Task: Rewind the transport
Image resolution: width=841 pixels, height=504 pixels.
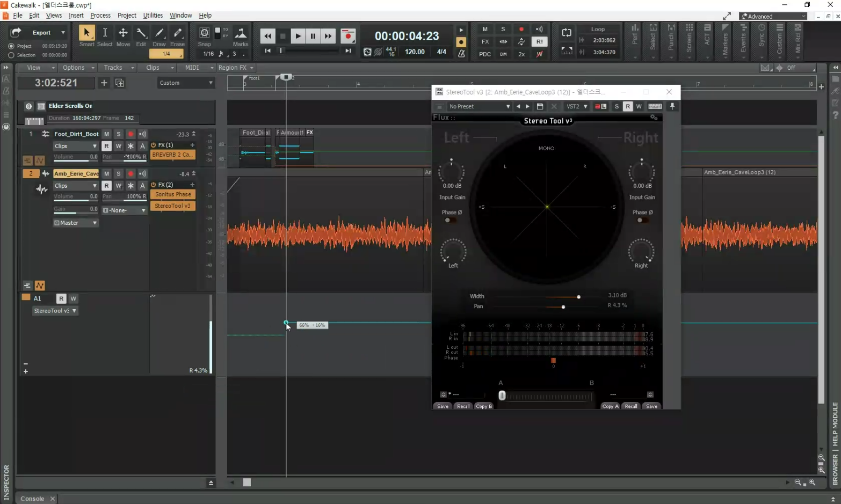Action: [x=268, y=36]
